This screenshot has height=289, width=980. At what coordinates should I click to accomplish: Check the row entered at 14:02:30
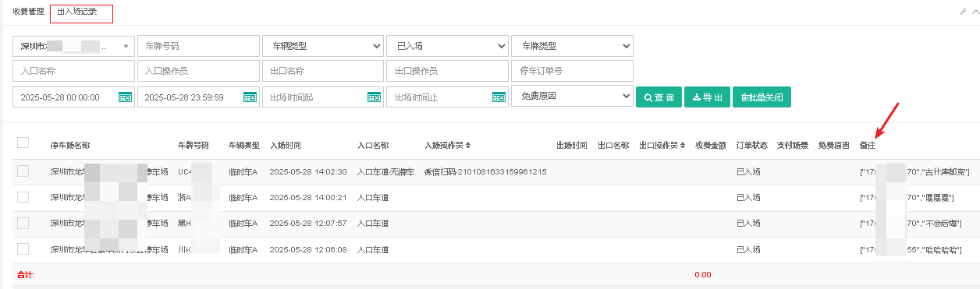(x=23, y=171)
